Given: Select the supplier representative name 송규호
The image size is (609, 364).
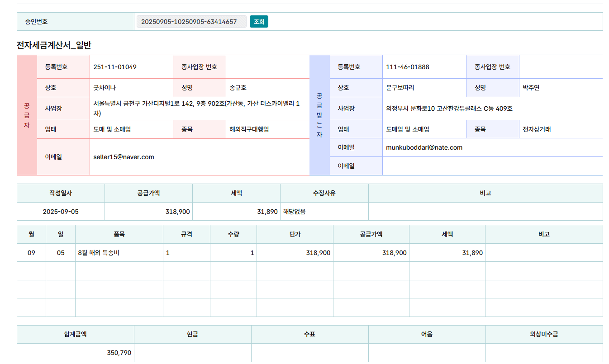Looking at the screenshot, I should point(238,88).
